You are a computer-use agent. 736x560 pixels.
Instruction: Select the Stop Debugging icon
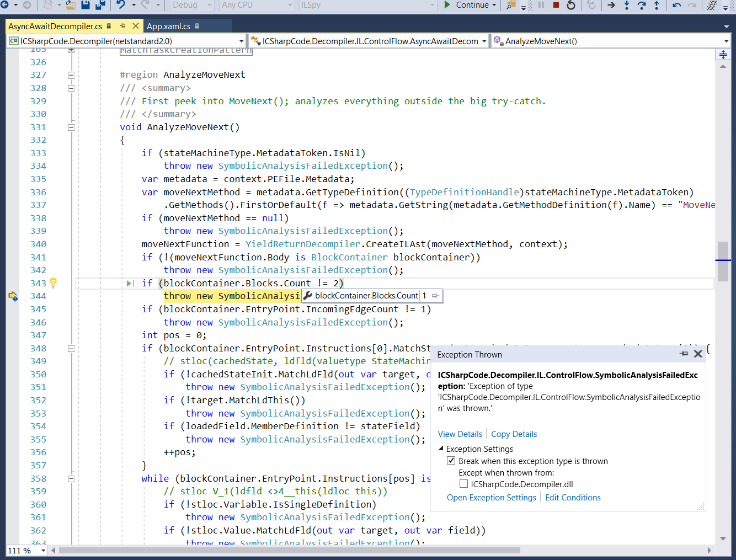pos(556,6)
